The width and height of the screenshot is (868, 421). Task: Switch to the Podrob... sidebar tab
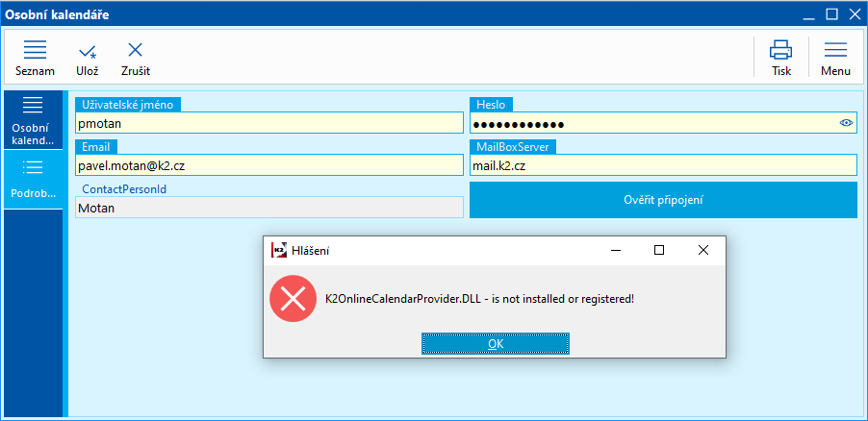click(x=34, y=179)
